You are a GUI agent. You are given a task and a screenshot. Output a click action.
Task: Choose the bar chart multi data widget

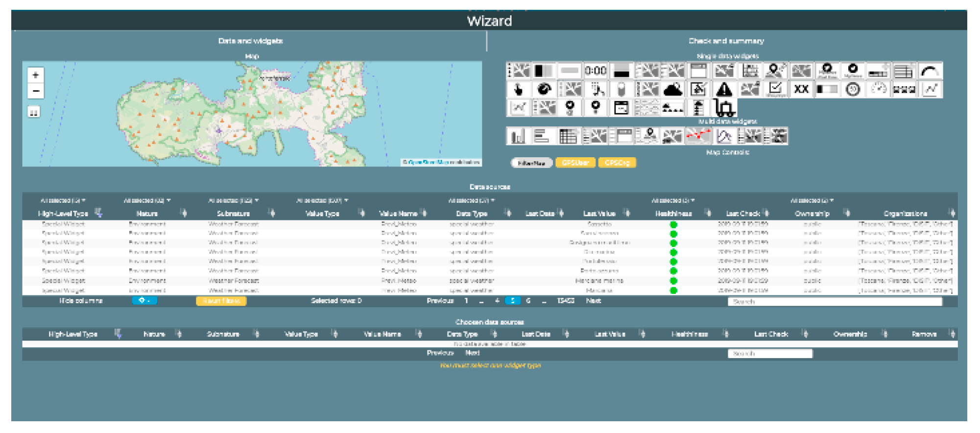(518, 136)
